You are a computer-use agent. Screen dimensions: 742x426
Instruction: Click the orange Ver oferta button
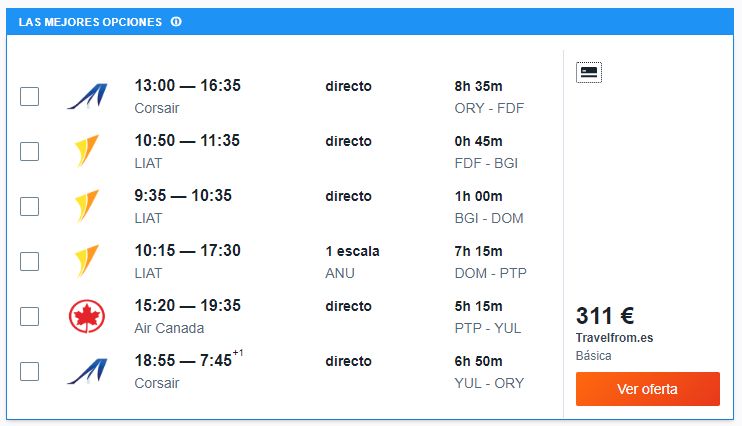point(647,389)
